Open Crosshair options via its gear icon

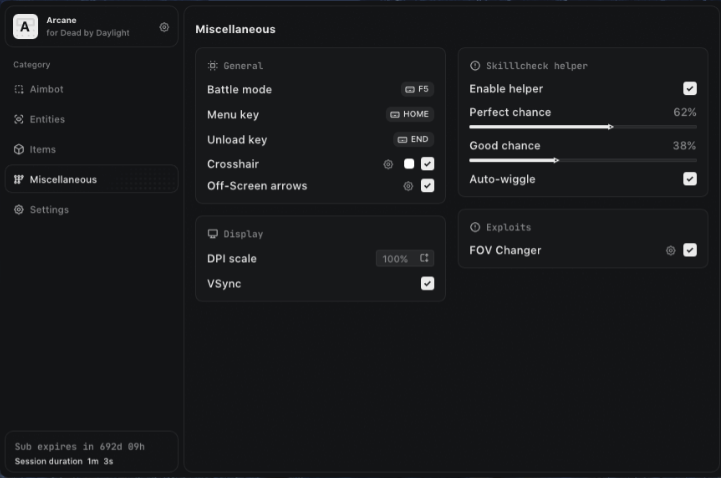388,164
